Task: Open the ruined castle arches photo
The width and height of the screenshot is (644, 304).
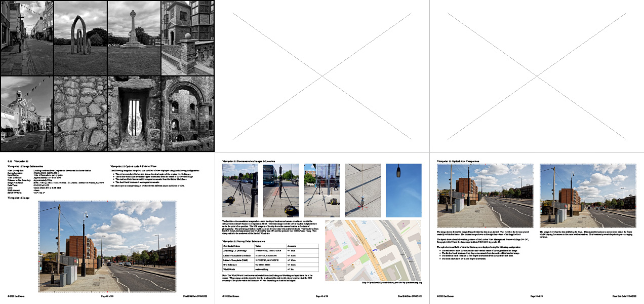Action: coord(187,113)
